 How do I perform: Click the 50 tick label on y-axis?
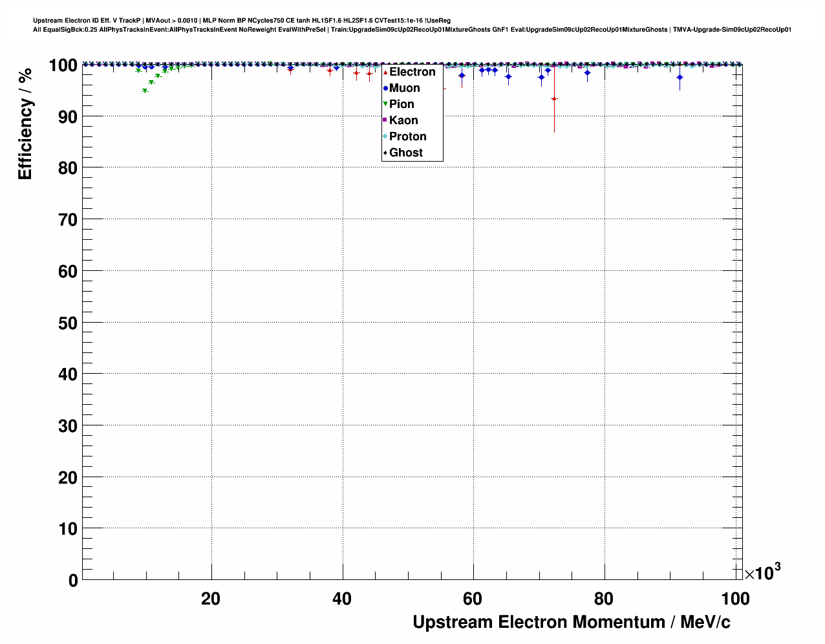63,323
